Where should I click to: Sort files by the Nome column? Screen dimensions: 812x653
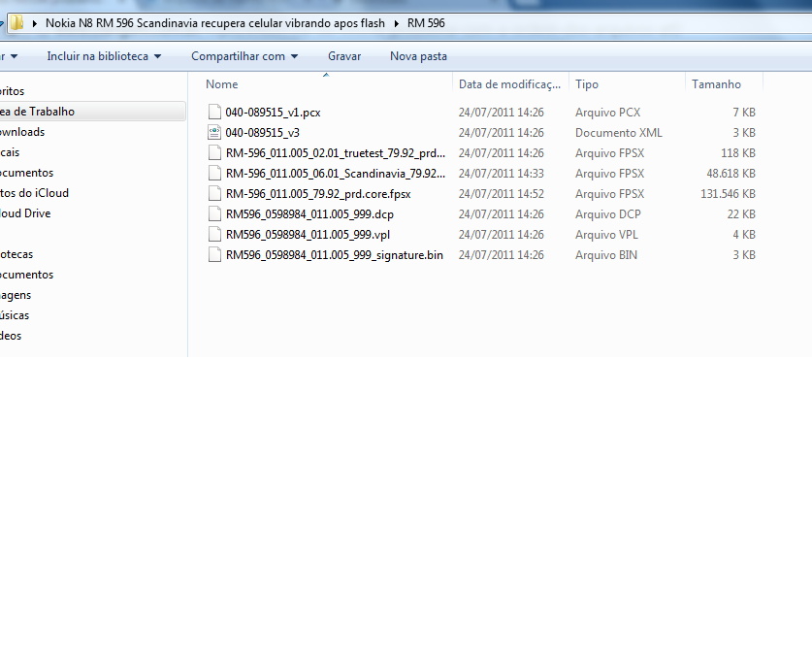(x=221, y=83)
